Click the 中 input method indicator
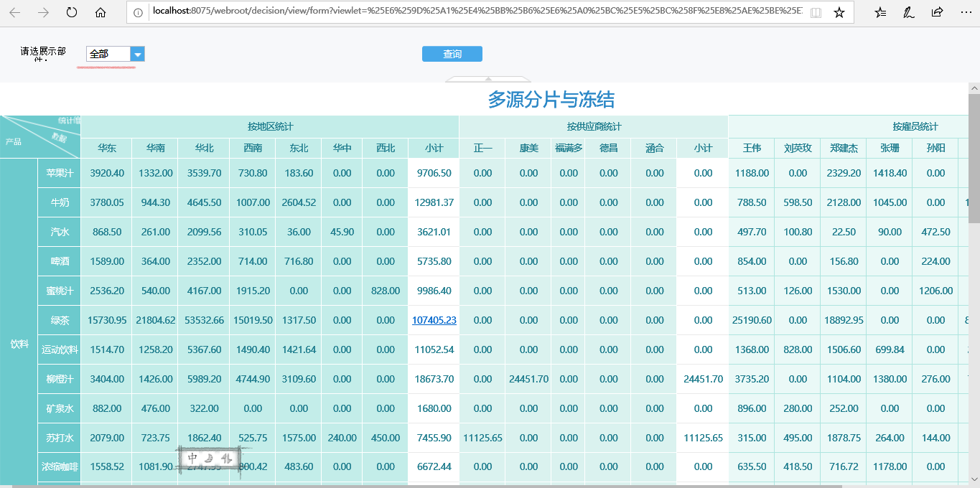Viewport: 980px width, 488px height. point(193,458)
